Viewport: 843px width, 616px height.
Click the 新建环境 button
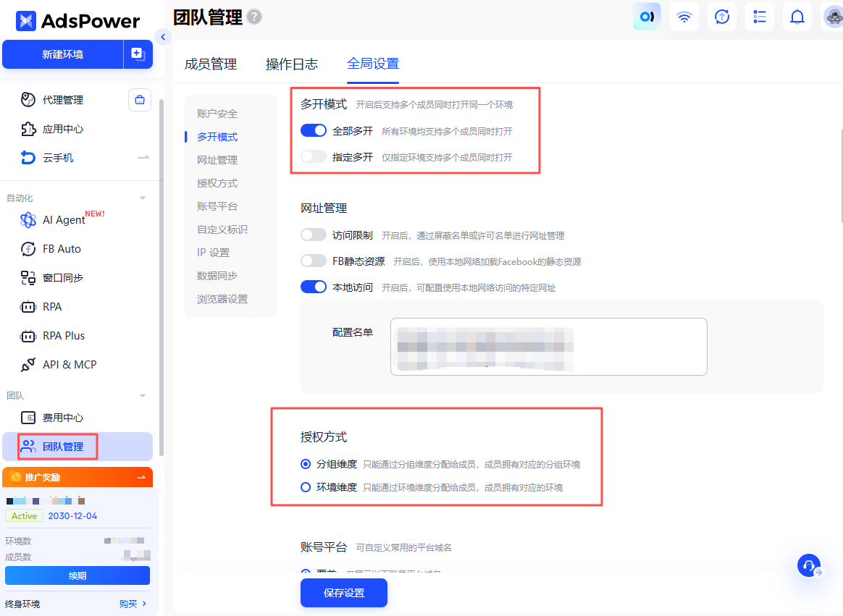(x=63, y=54)
